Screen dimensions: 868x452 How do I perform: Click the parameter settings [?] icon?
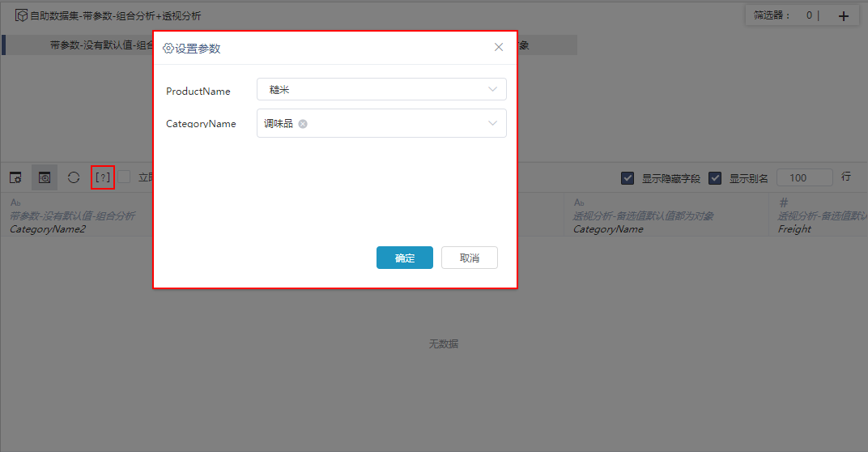point(103,177)
